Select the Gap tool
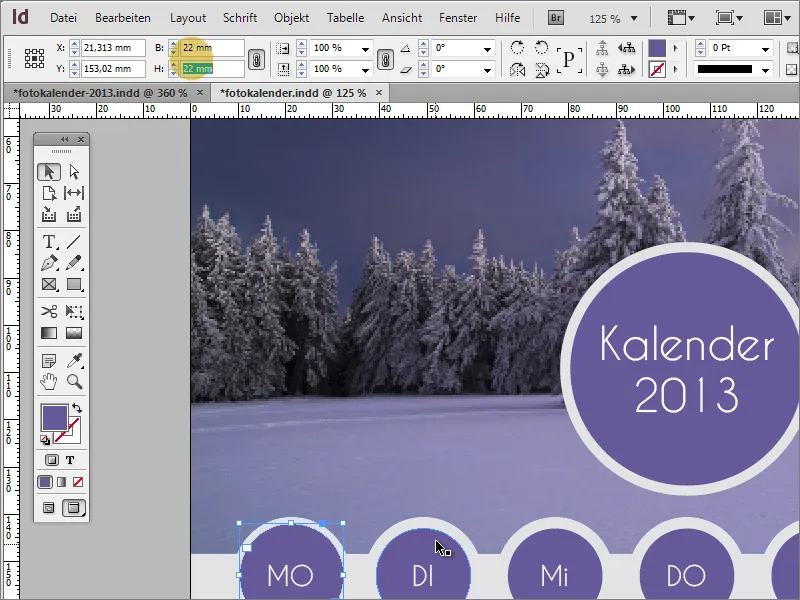 pos(74,193)
